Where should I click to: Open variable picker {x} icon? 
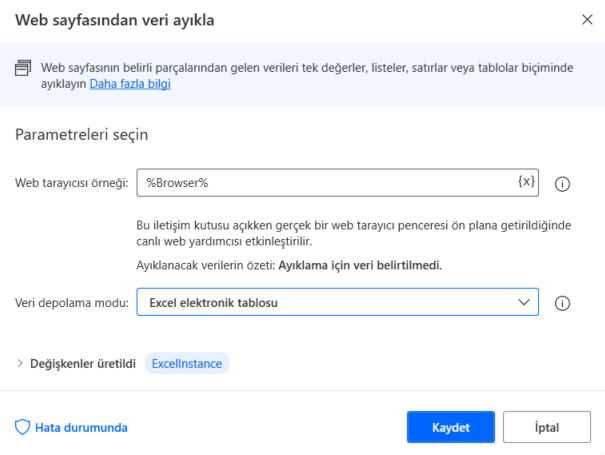click(526, 182)
